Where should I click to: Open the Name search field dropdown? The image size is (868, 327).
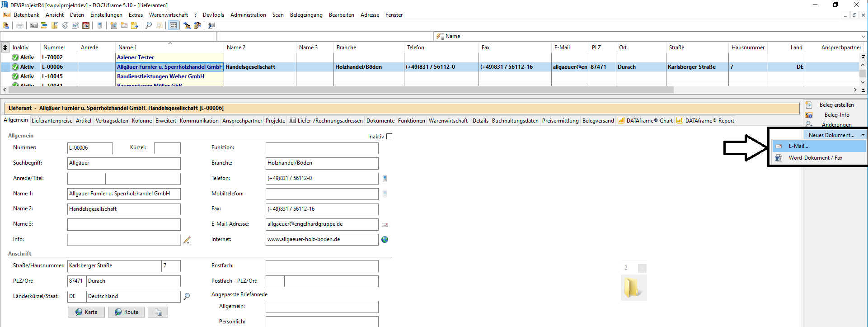click(x=863, y=36)
